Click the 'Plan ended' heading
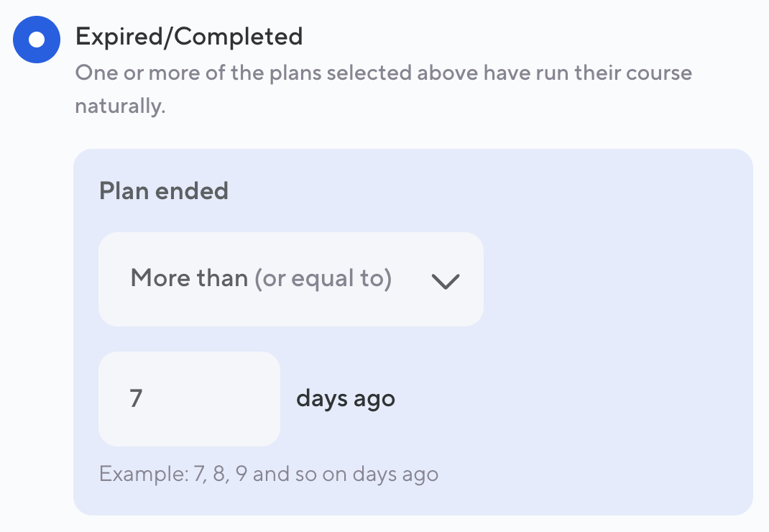This screenshot has height=532, width=769. click(x=163, y=191)
